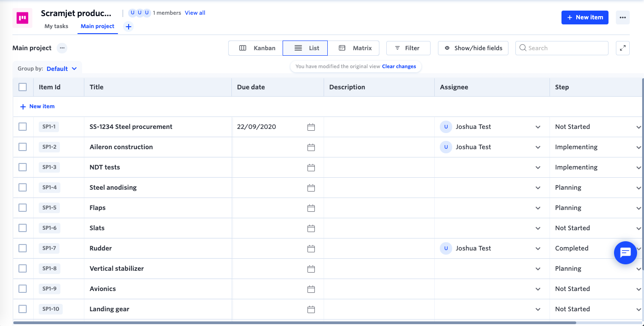Toggle the select-all checkbox in header

pyautogui.click(x=23, y=87)
